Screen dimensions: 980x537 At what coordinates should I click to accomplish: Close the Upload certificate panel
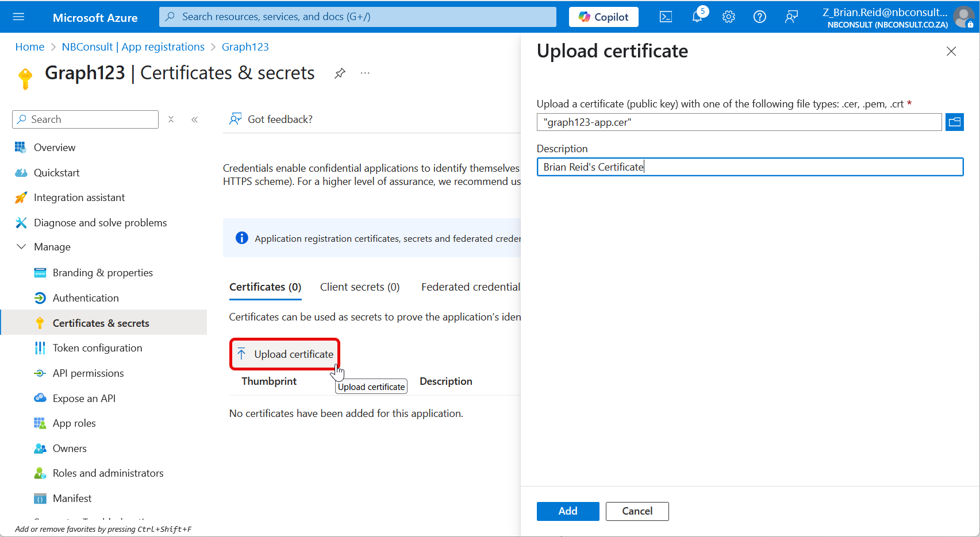[951, 51]
